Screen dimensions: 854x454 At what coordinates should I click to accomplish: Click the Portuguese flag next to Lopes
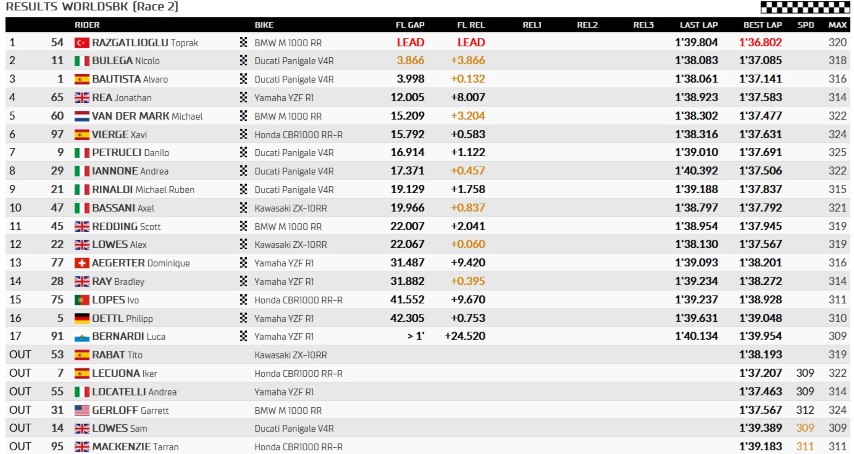click(82, 300)
